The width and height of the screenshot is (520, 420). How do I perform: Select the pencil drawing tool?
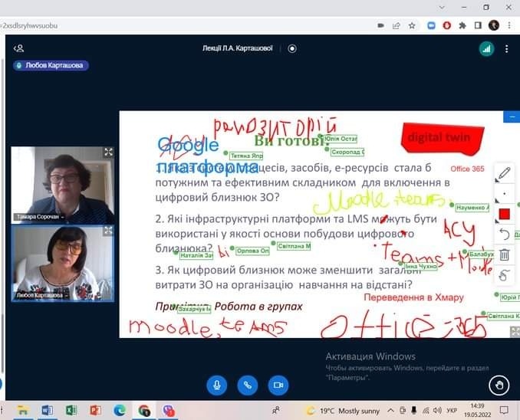(504, 173)
